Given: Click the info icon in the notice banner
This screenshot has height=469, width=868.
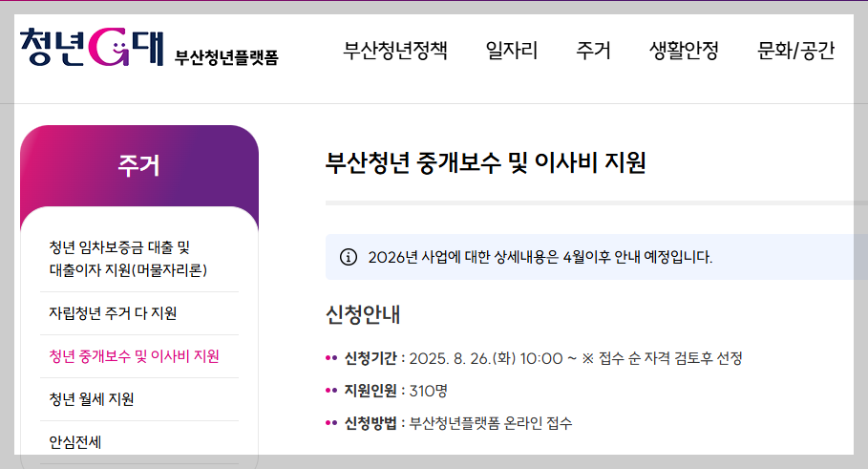Looking at the screenshot, I should click(349, 257).
